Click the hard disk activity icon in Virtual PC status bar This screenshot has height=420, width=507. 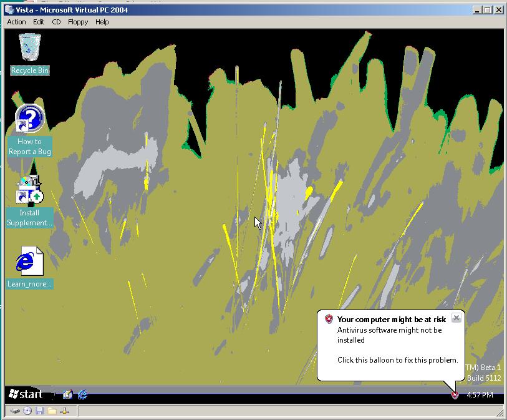14,411
